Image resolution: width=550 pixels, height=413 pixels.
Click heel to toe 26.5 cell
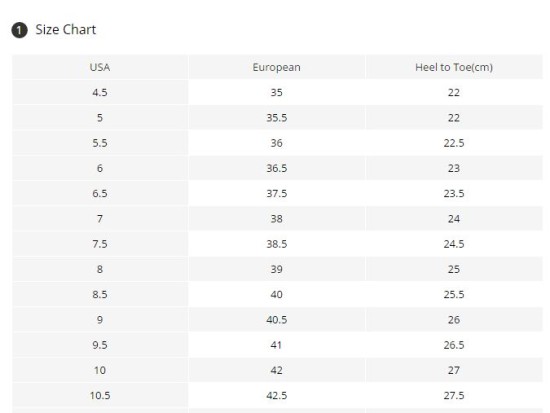pos(454,345)
